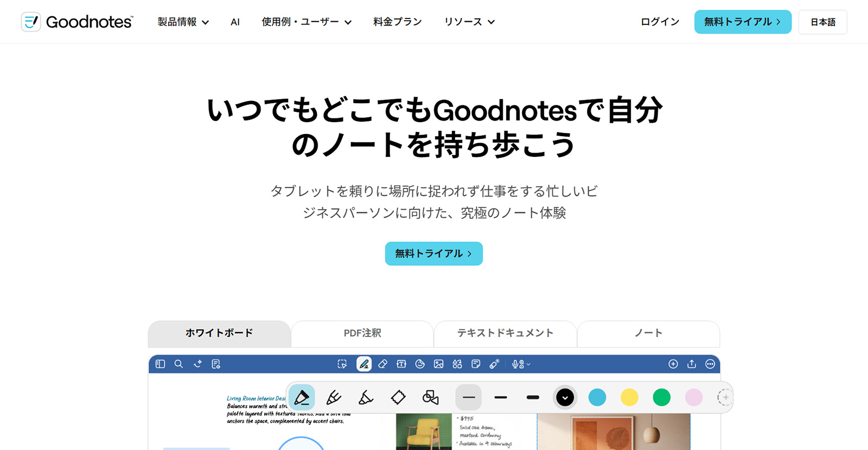Image resolution: width=868 pixels, height=450 pixels.
Task: Switch to the ホワイトボード tab
Action: point(219,333)
